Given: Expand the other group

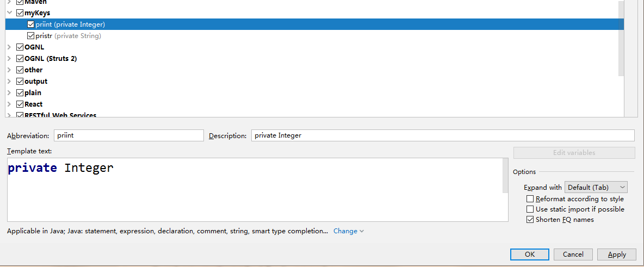Looking at the screenshot, I should click(9, 70).
